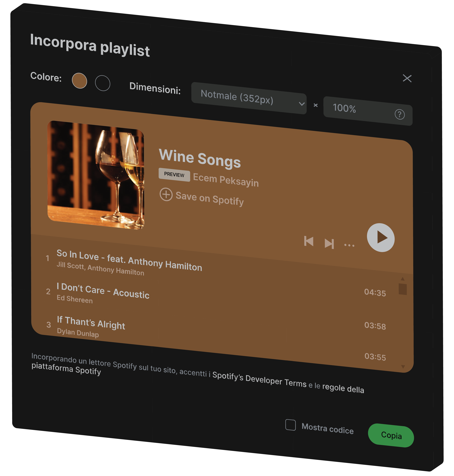Image resolution: width=454 pixels, height=476 pixels.
Task: Open the three-dot more options menu
Action: [349, 245]
